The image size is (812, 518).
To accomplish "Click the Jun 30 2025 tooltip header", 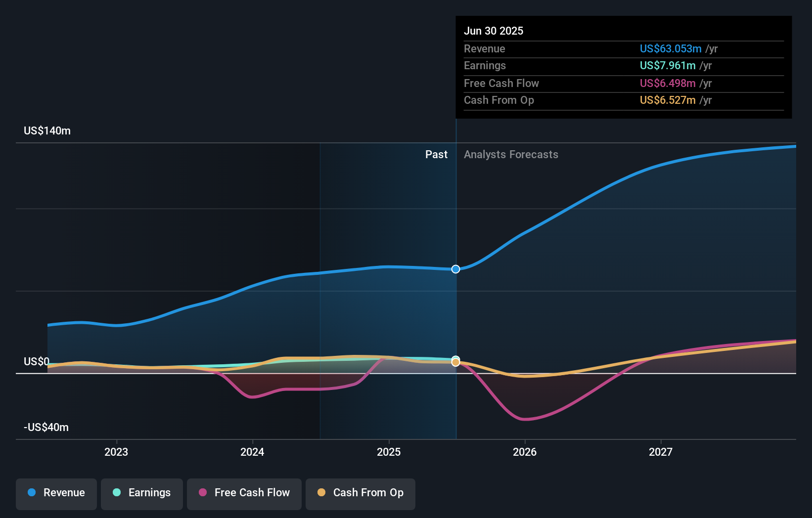I will (494, 31).
